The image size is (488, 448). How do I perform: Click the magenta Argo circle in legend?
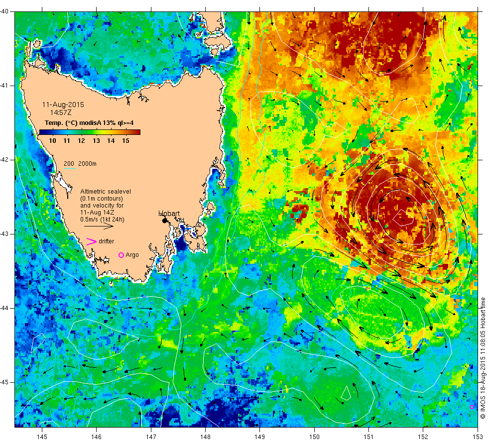click(x=122, y=255)
